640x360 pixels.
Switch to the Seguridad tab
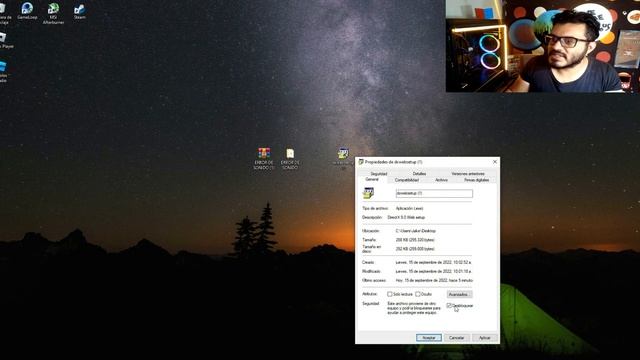click(x=379, y=174)
